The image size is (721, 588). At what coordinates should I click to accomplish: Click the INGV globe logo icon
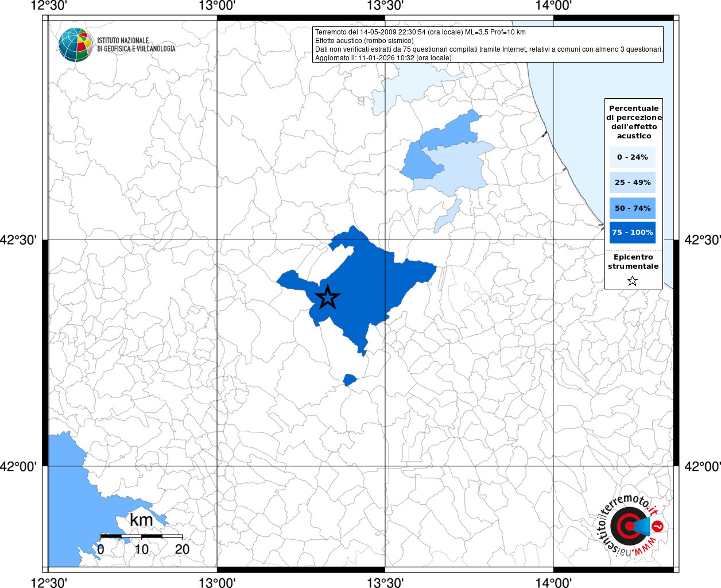click(x=76, y=45)
